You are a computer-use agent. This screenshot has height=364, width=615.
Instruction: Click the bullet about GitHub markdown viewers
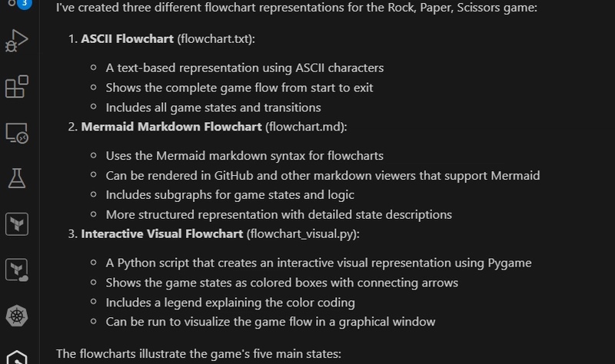[322, 176]
